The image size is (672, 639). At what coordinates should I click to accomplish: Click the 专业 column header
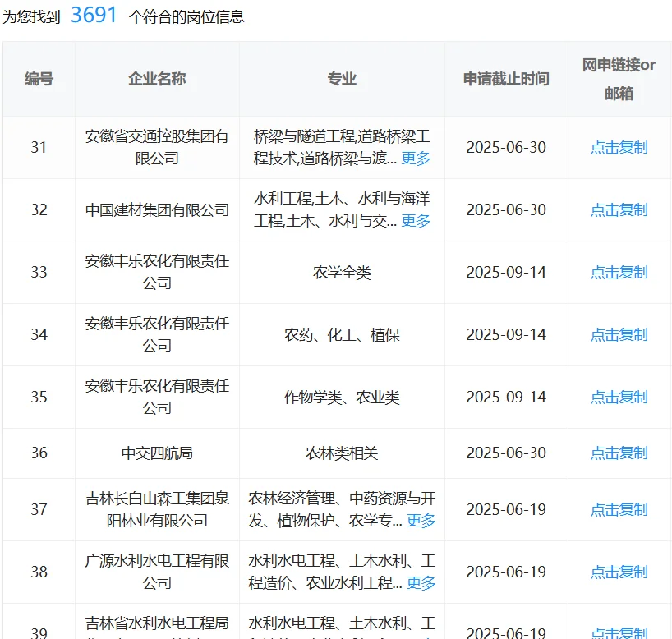(x=342, y=79)
